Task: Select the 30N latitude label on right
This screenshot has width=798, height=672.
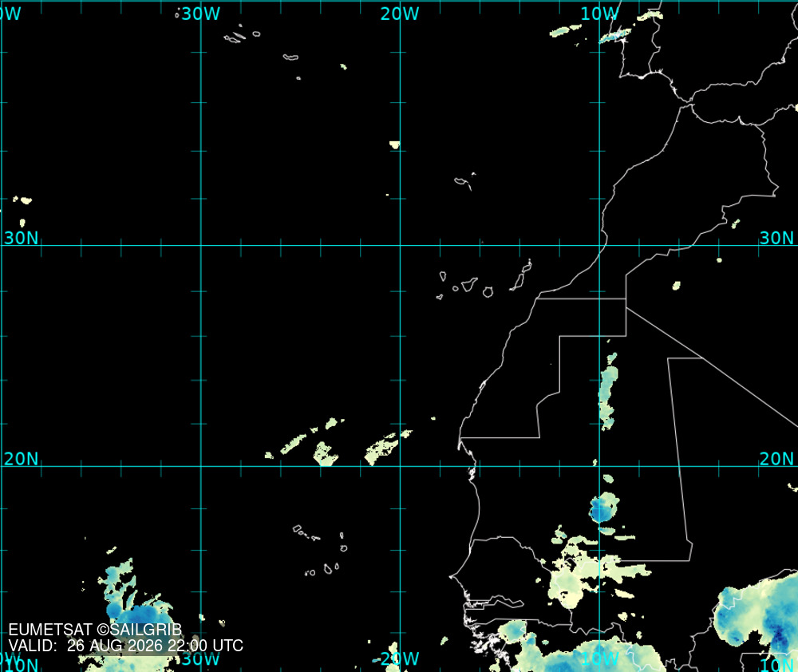Action: tap(776, 238)
